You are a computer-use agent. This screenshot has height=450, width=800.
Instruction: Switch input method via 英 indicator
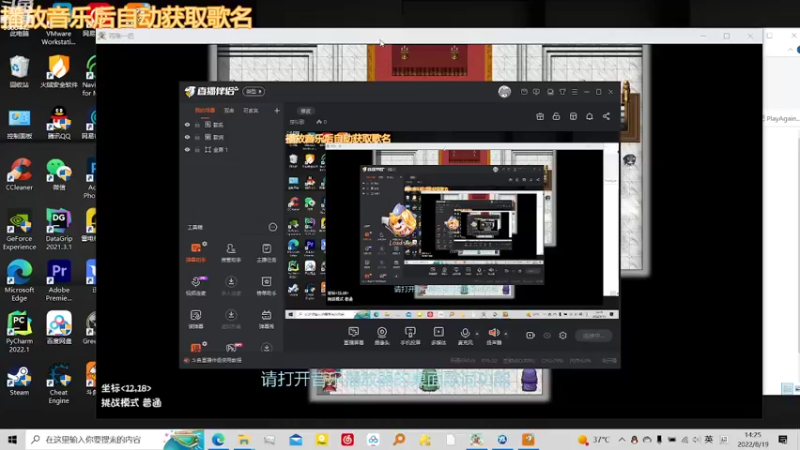pyautogui.click(x=709, y=439)
